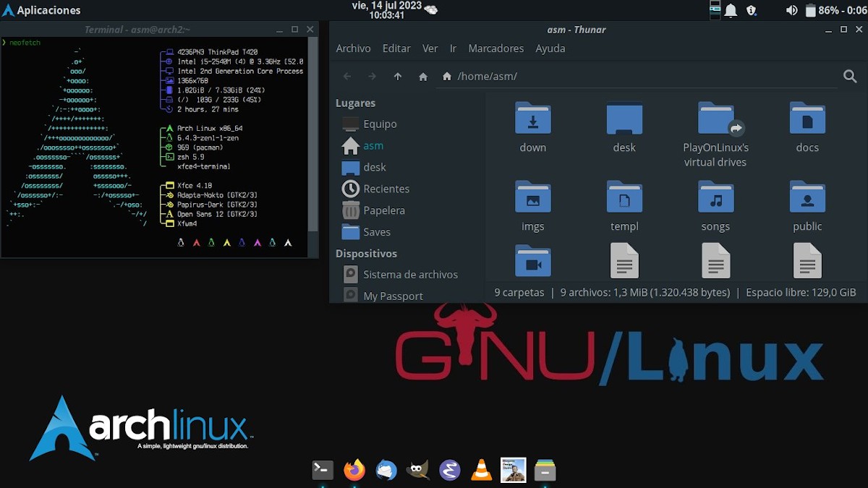Open the Aplicaciones menu in top panel

41,10
